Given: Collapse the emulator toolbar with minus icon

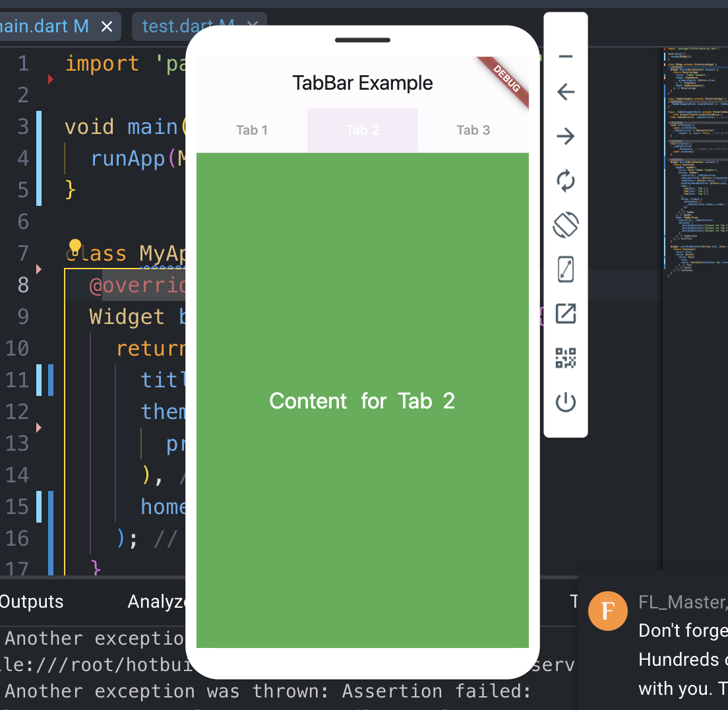Looking at the screenshot, I should pos(566,56).
